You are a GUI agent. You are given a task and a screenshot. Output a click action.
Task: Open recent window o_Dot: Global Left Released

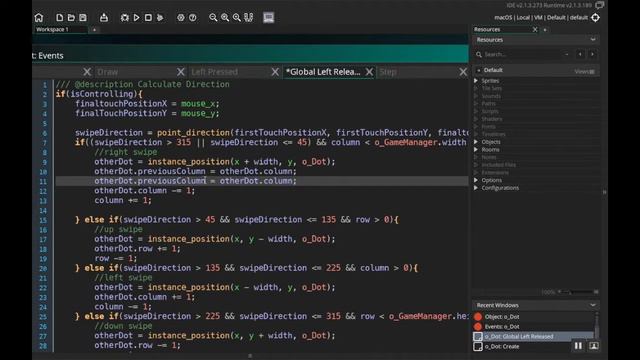[533, 336]
